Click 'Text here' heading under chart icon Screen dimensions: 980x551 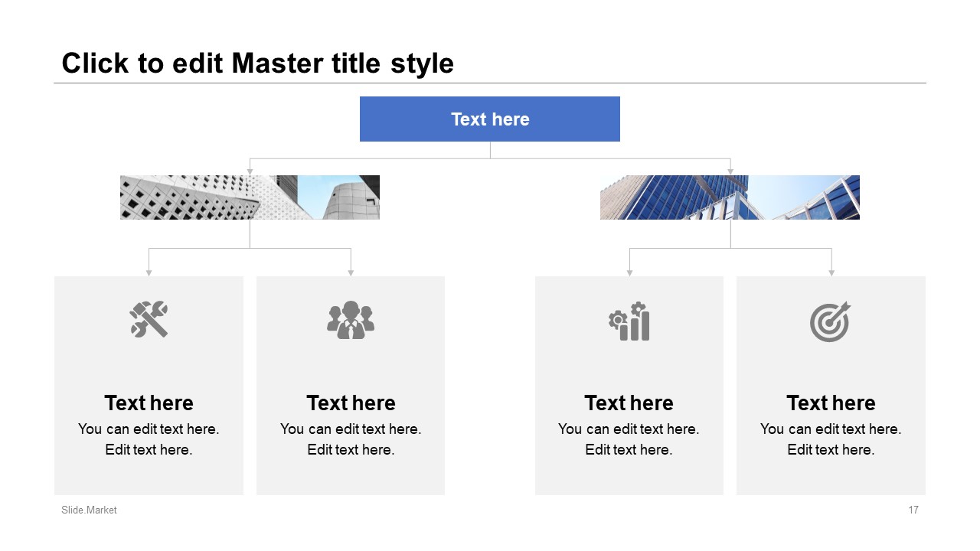point(629,403)
